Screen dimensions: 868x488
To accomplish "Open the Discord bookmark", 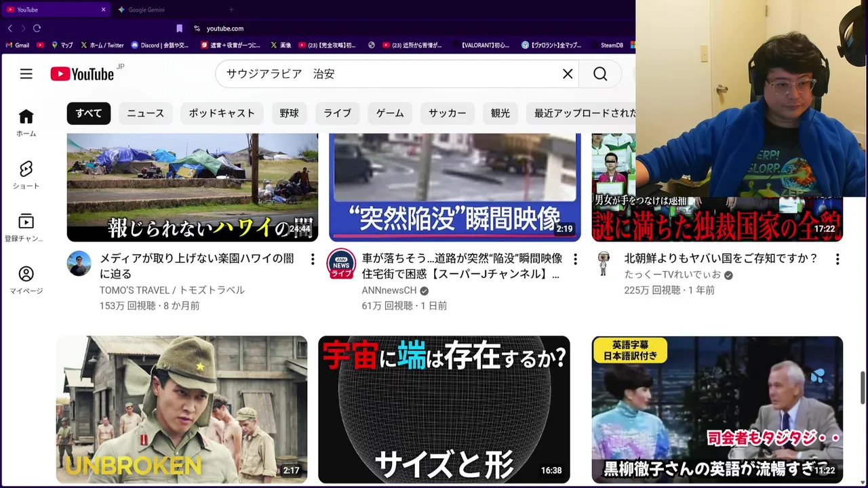I will 160,45.
